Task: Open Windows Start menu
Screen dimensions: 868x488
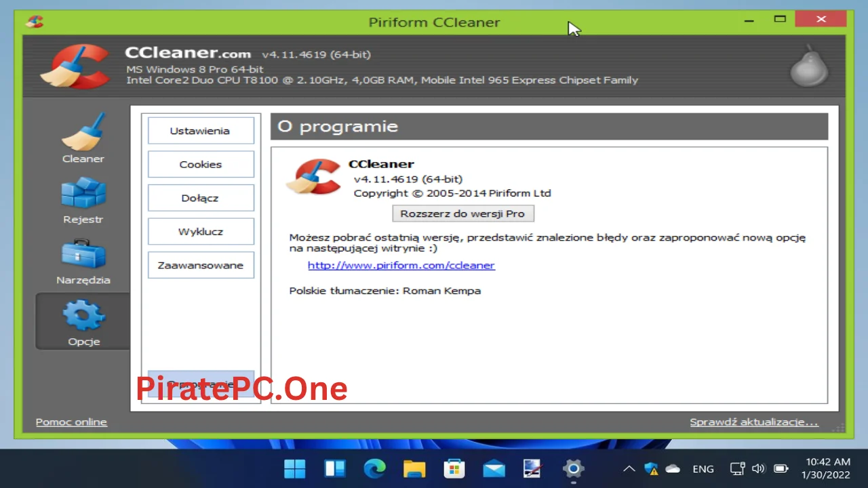Action: click(x=295, y=468)
